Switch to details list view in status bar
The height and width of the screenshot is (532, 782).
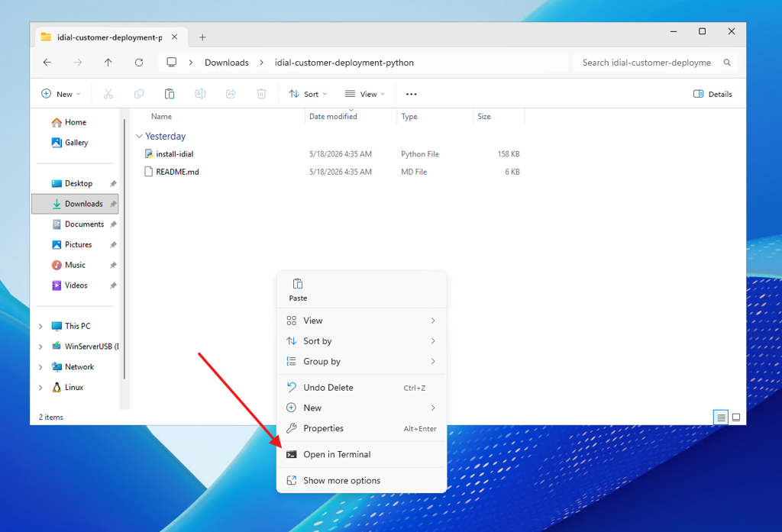(x=721, y=418)
